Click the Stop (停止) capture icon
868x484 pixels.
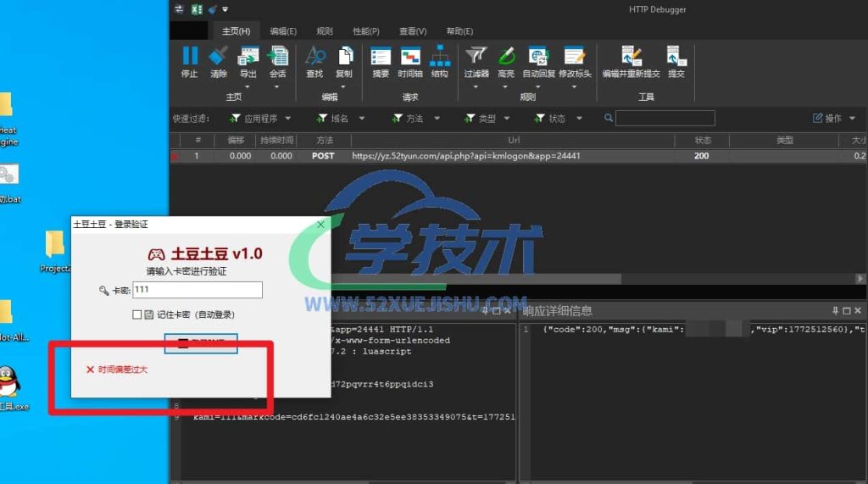(189, 56)
